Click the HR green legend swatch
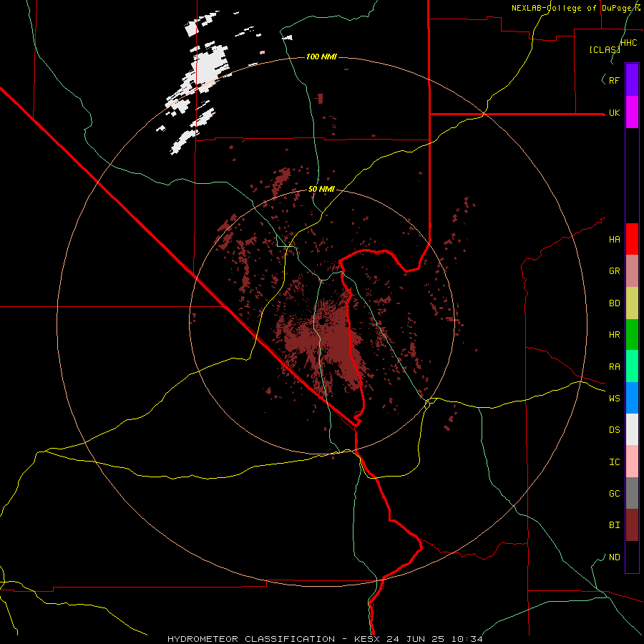Viewport: 644px width, 644px height. (632, 334)
